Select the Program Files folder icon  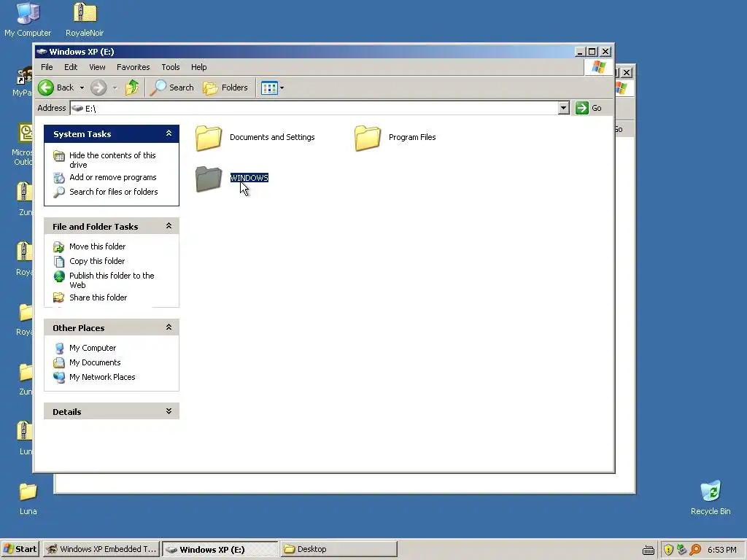(x=368, y=138)
